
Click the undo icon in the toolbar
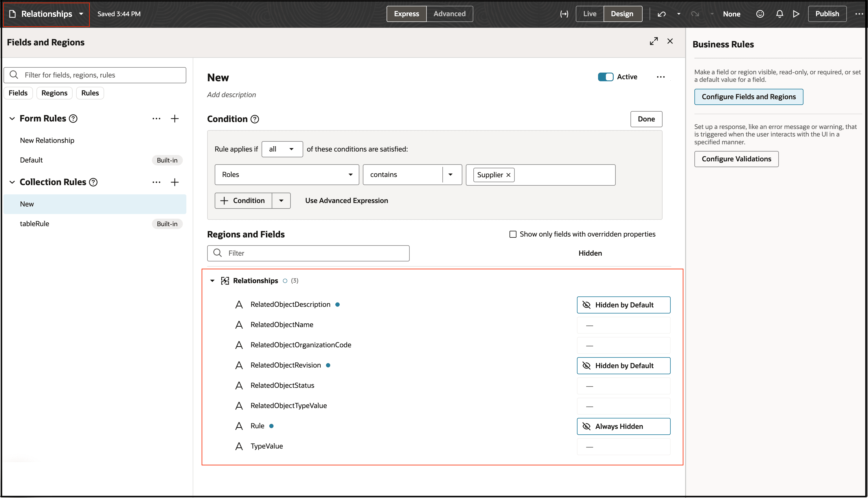tap(662, 14)
